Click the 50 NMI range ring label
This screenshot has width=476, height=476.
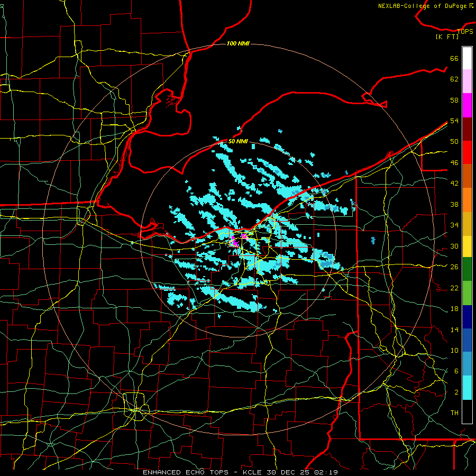click(x=238, y=141)
